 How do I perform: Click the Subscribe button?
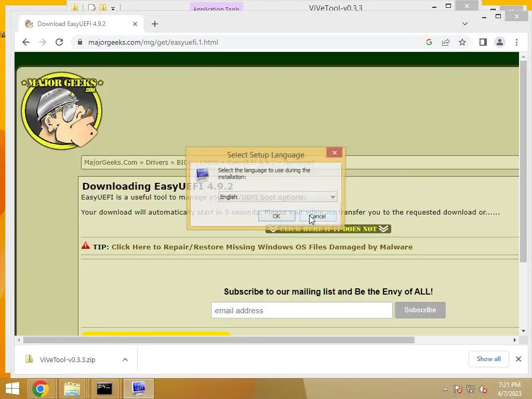[420, 310]
